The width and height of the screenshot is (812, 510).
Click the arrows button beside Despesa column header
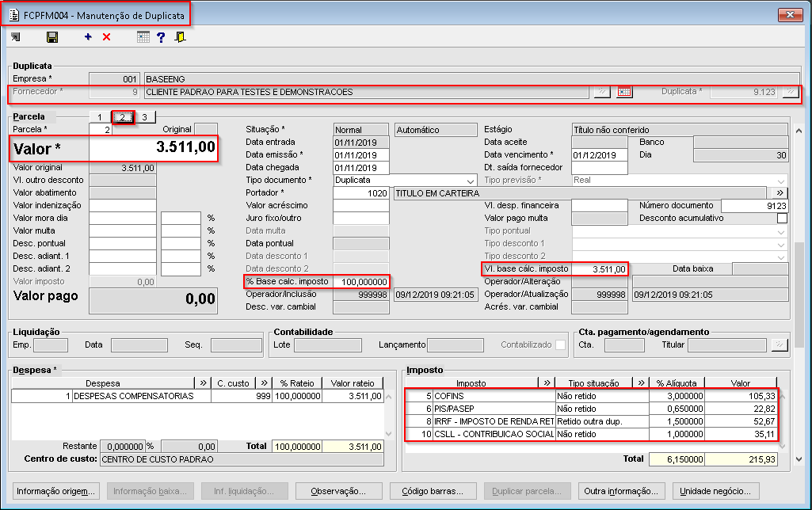coord(203,383)
